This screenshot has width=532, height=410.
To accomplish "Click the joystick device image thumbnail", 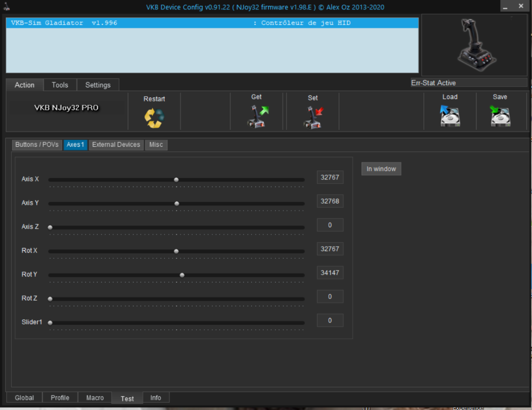I will (476, 44).
